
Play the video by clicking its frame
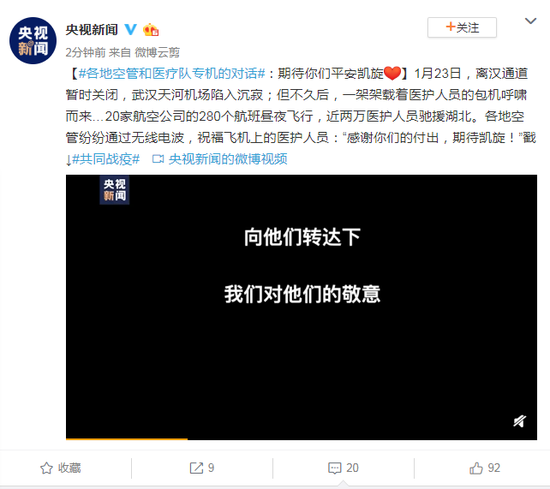[301, 307]
